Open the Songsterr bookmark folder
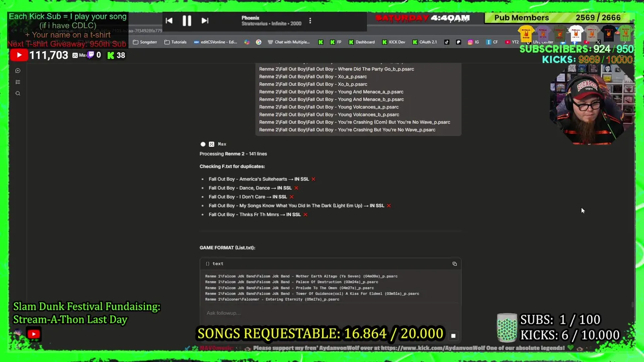Image resolution: width=644 pixels, height=362 pixels. point(145,42)
